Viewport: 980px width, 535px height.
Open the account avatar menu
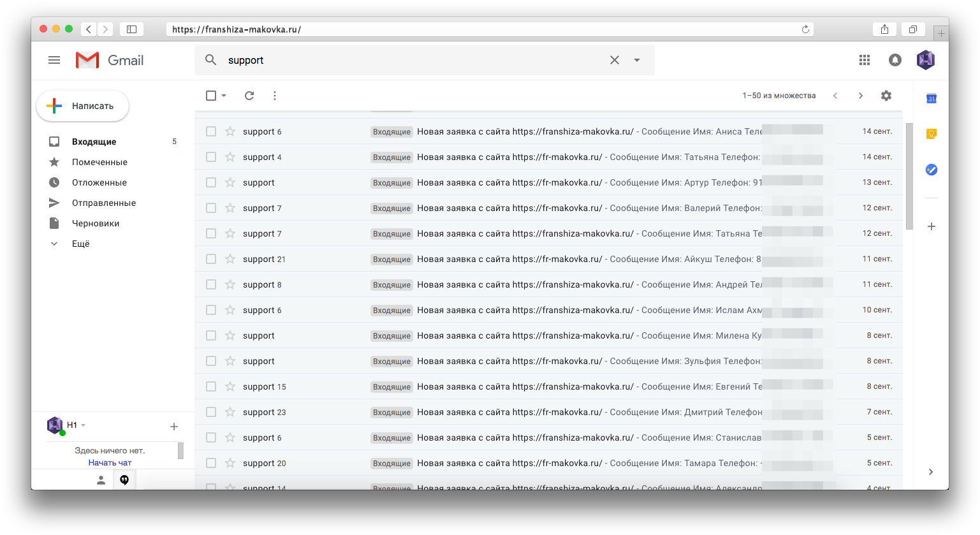pyautogui.click(x=926, y=60)
